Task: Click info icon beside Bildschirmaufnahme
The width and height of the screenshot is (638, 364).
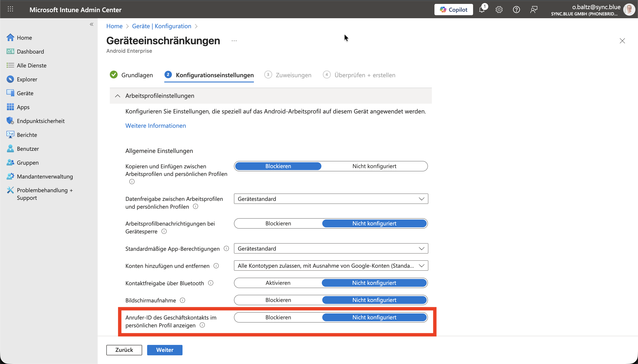Action: coord(183,300)
